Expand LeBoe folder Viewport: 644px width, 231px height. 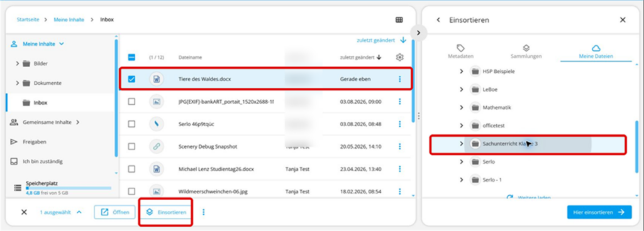[x=461, y=89]
